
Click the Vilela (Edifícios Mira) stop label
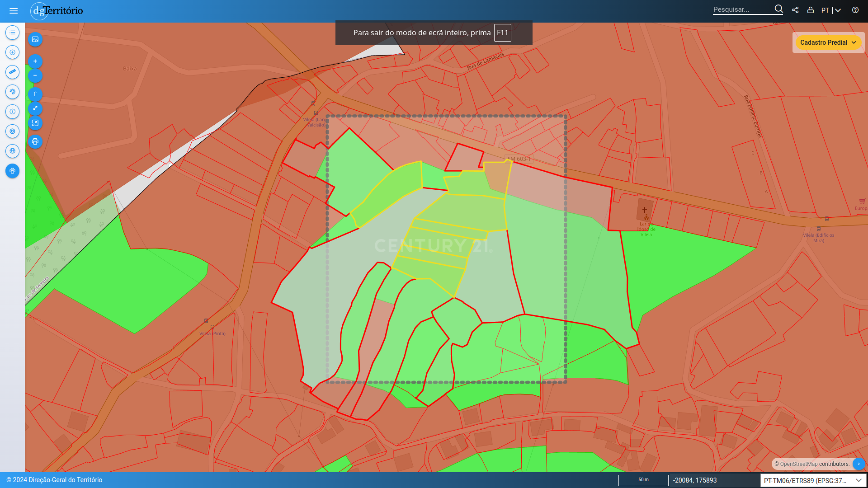pos(819,238)
